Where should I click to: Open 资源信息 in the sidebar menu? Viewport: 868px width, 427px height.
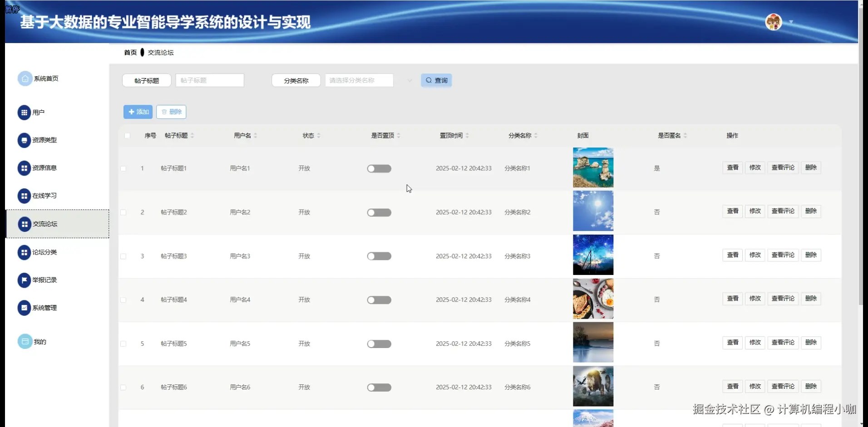pyautogui.click(x=44, y=168)
